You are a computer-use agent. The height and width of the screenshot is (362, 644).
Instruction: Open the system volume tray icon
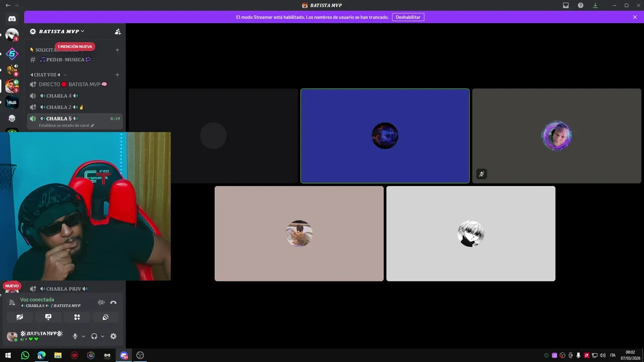(x=603, y=355)
